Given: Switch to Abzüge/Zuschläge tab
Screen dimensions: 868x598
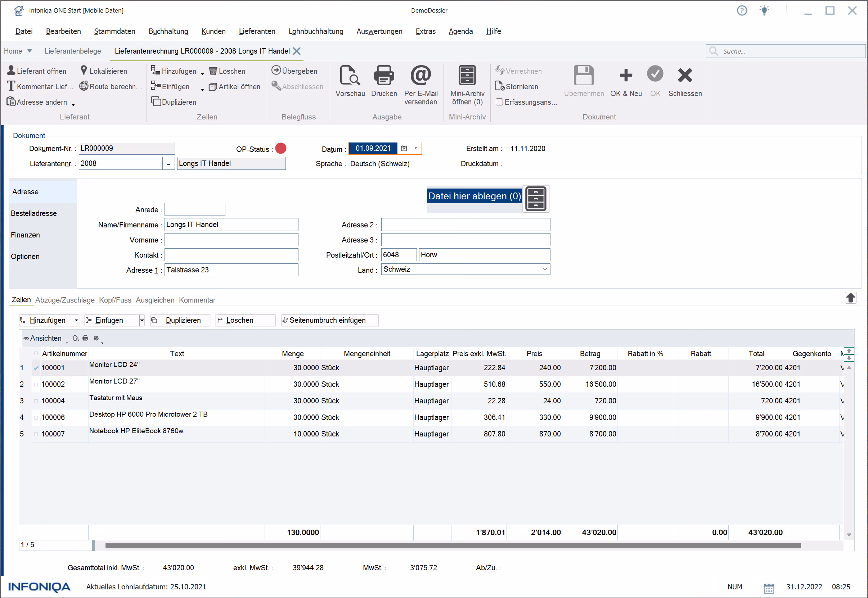Looking at the screenshot, I should click(x=65, y=300).
